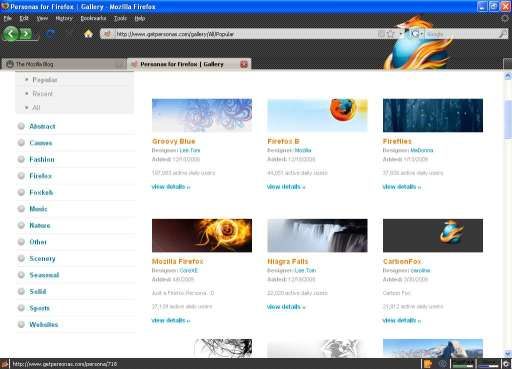Viewport: 512px width, 369px height.
Task: Open the Home page via house icon
Action: click(88, 34)
